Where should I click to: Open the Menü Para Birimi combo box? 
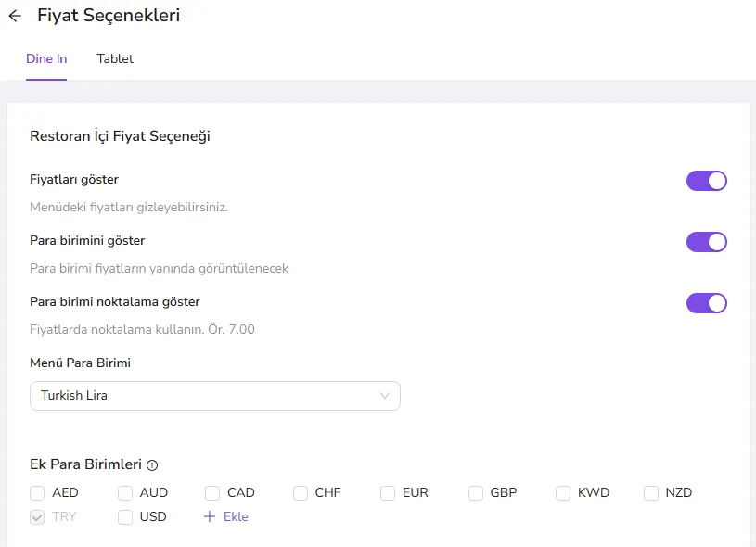pyautogui.click(x=215, y=396)
